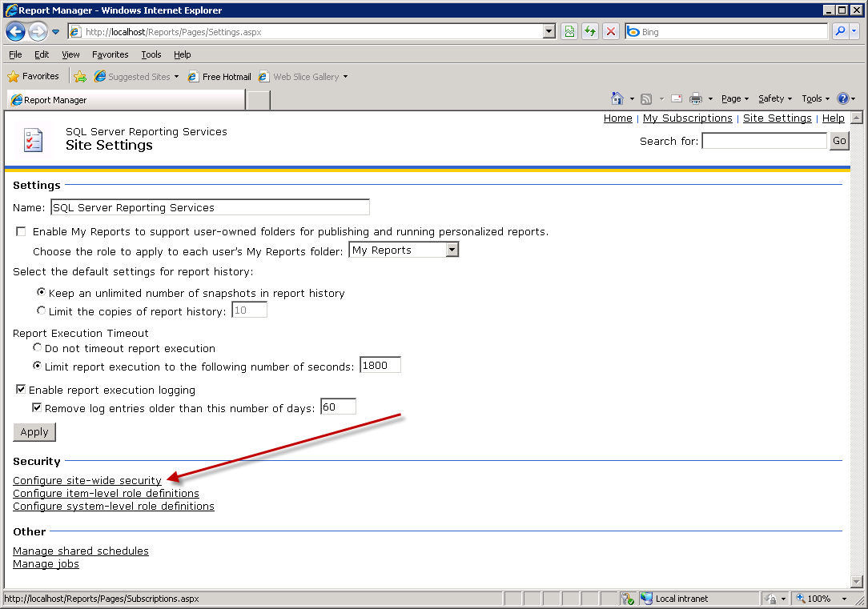Open the RSS feeds icon
This screenshot has height=609, width=868.
click(646, 98)
